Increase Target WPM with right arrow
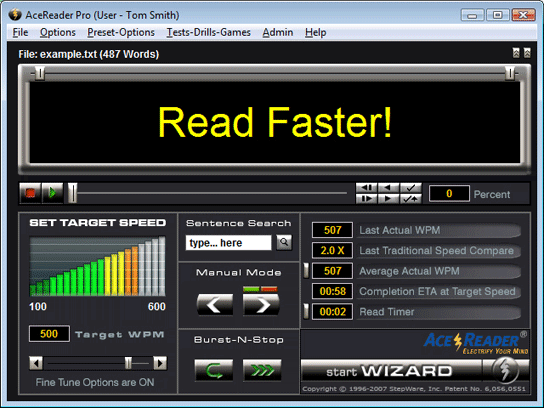The image size is (544, 408). pyautogui.click(x=160, y=363)
